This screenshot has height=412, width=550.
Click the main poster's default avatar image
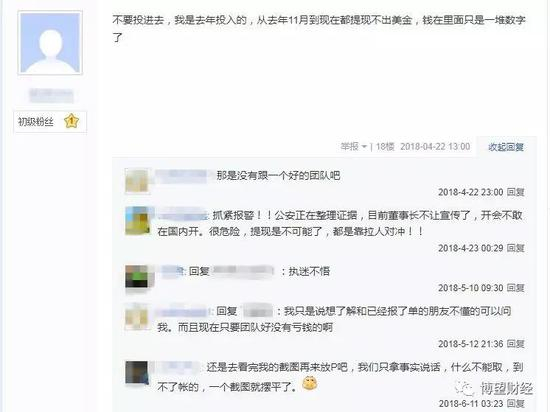pyautogui.click(x=50, y=43)
